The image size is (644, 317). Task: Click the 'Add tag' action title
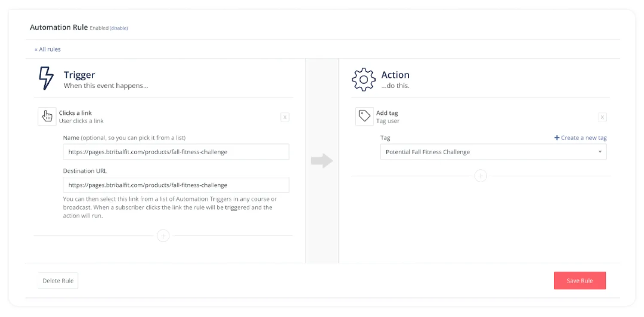387,113
